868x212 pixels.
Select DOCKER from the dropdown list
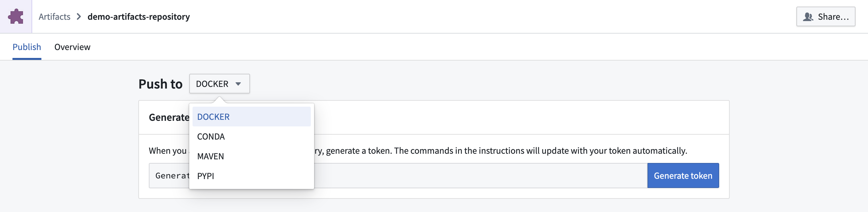213,116
